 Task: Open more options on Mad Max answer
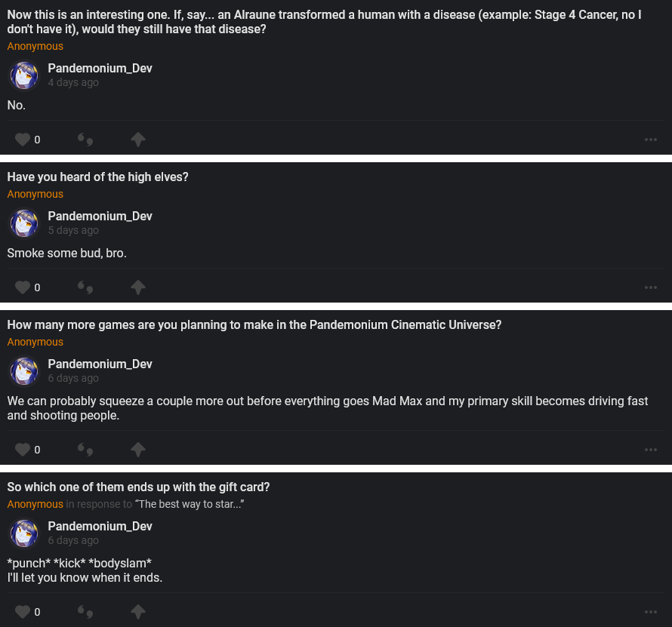tap(651, 450)
